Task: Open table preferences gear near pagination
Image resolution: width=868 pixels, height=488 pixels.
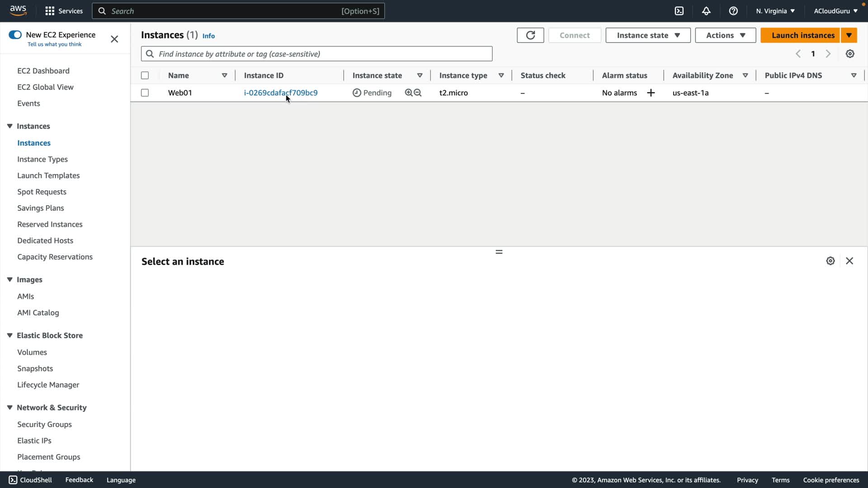Action: [x=850, y=54]
